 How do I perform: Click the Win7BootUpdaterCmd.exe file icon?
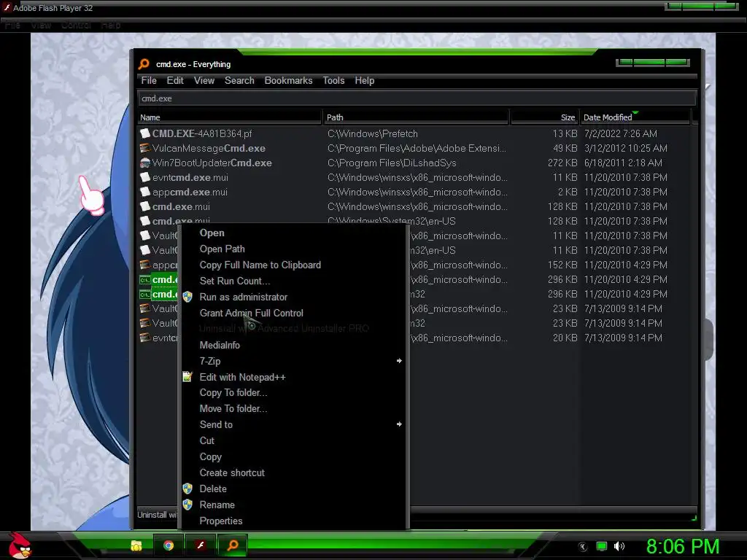pos(145,163)
